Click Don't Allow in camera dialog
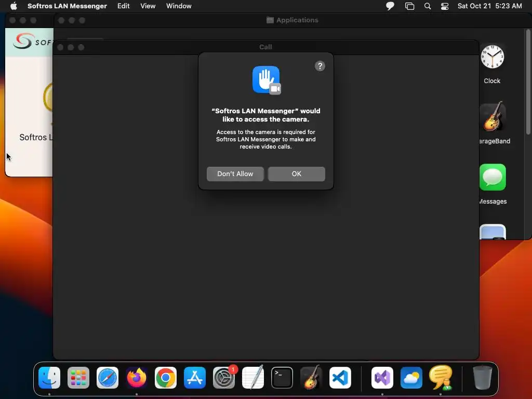 235,174
